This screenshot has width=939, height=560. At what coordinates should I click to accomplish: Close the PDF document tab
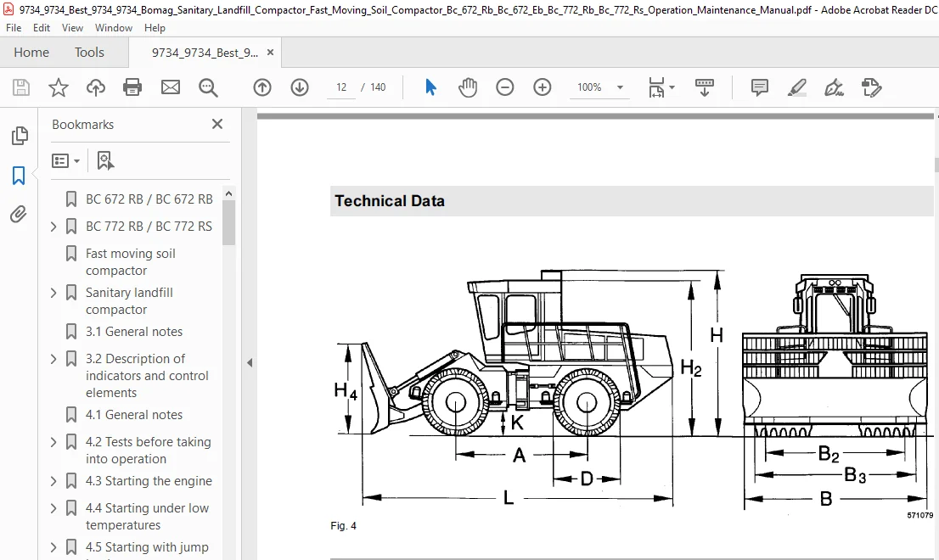[270, 53]
